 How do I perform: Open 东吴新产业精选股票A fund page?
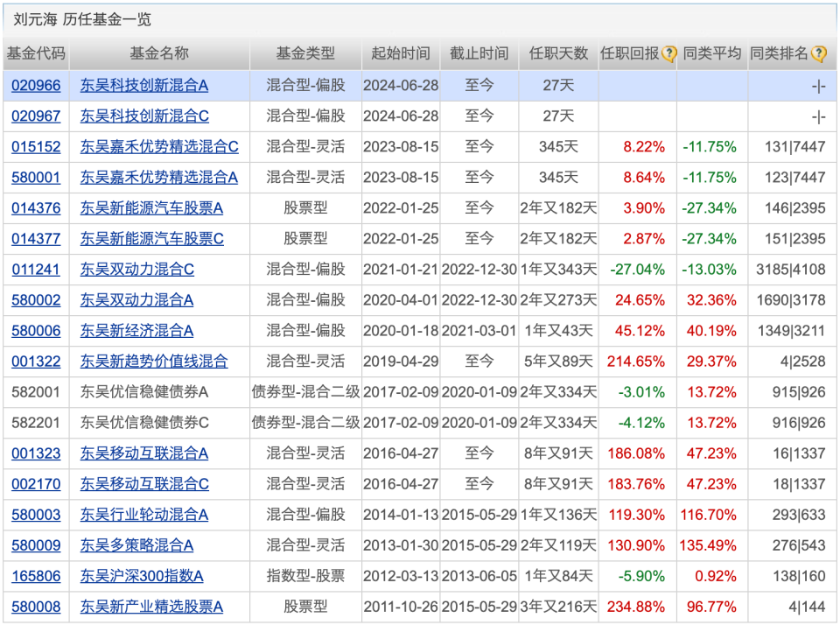click(x=151, y=607)
